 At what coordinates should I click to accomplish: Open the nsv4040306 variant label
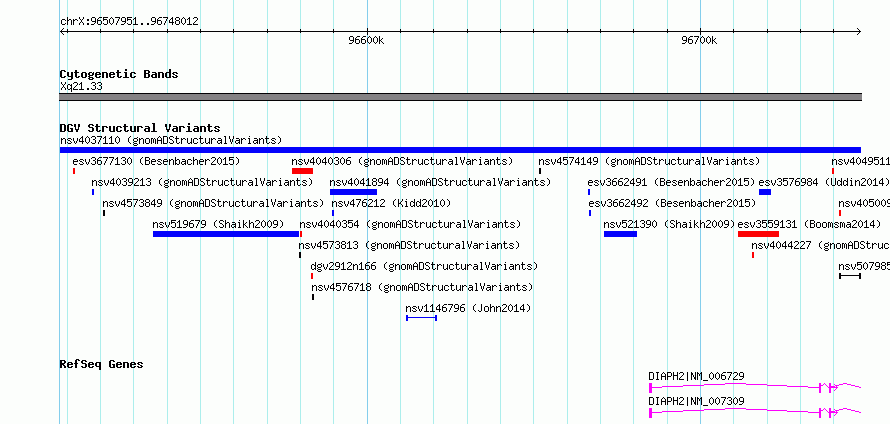402,161
